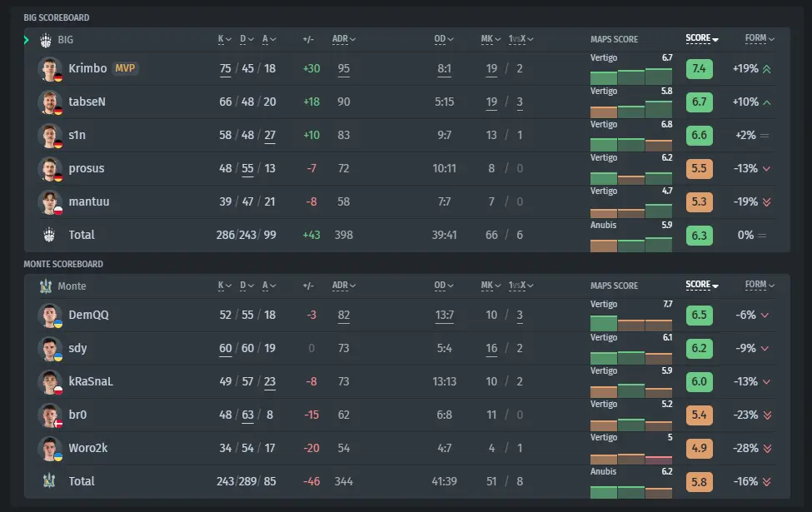Sort Monte scoreboard by K column

click(224, 286)
